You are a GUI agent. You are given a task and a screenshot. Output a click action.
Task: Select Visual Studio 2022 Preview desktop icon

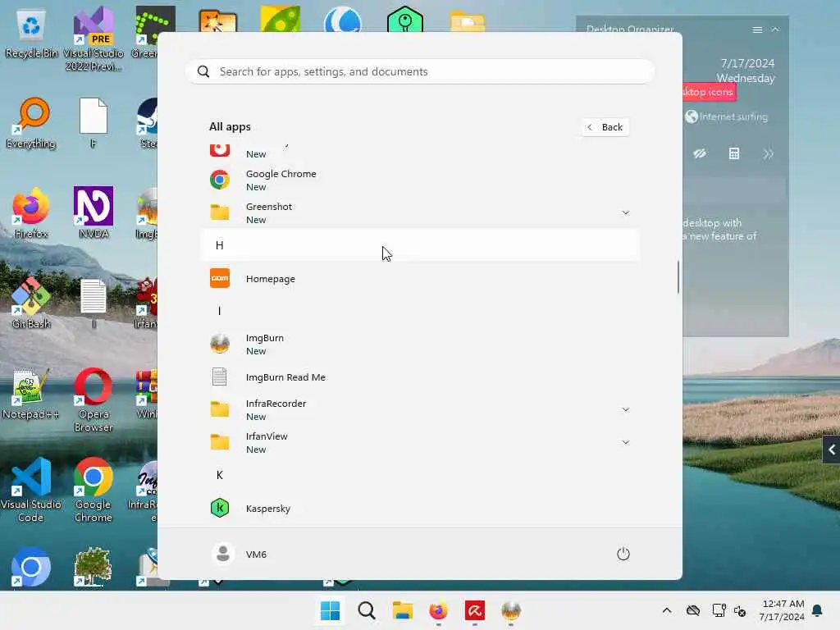(94, 39)
